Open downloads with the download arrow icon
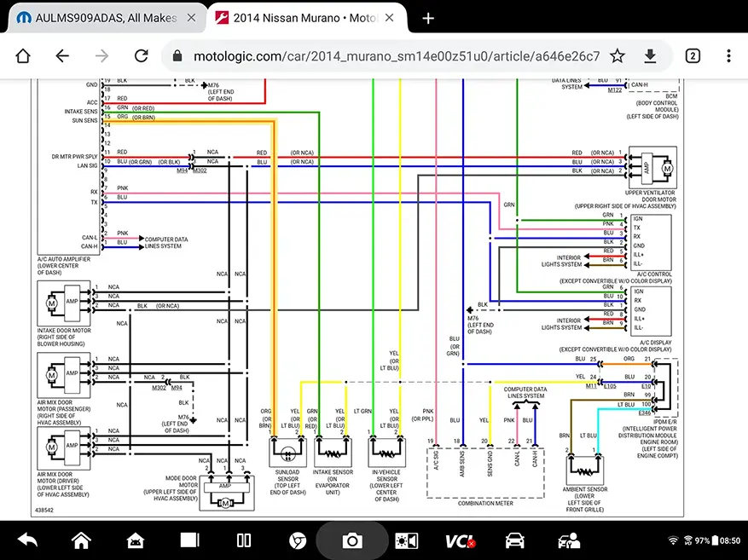748x560 pixels. tap(650, 55)
